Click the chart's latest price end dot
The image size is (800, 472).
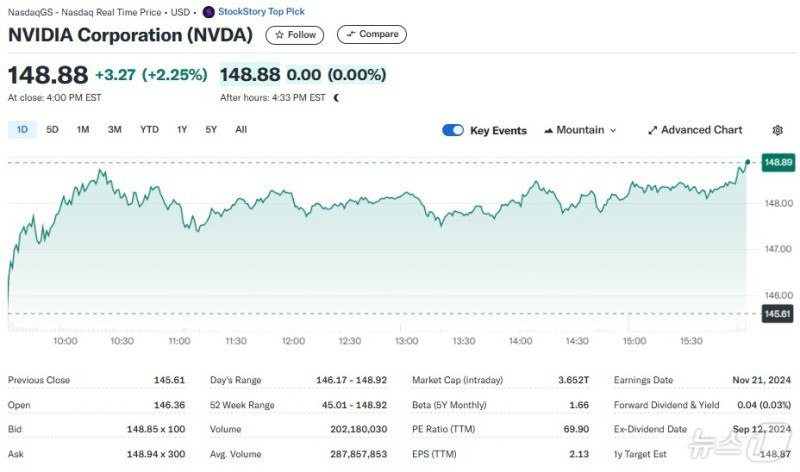pyautogui.click(x=747, y=162)
